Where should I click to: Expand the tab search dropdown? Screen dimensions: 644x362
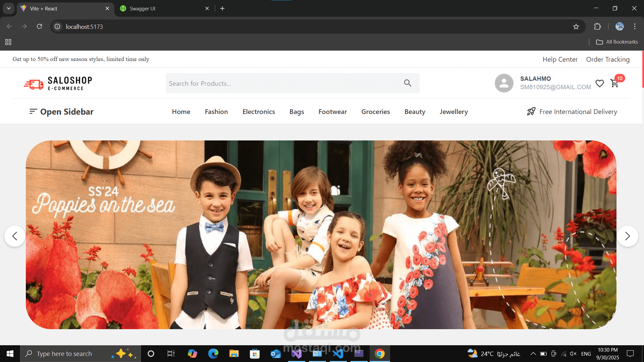[x=9, y=8]
